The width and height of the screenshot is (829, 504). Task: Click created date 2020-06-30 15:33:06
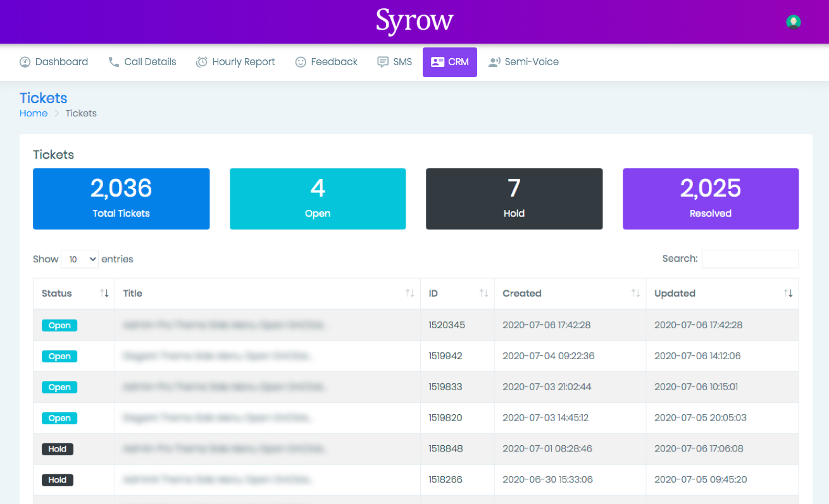[x=548, y=480]
